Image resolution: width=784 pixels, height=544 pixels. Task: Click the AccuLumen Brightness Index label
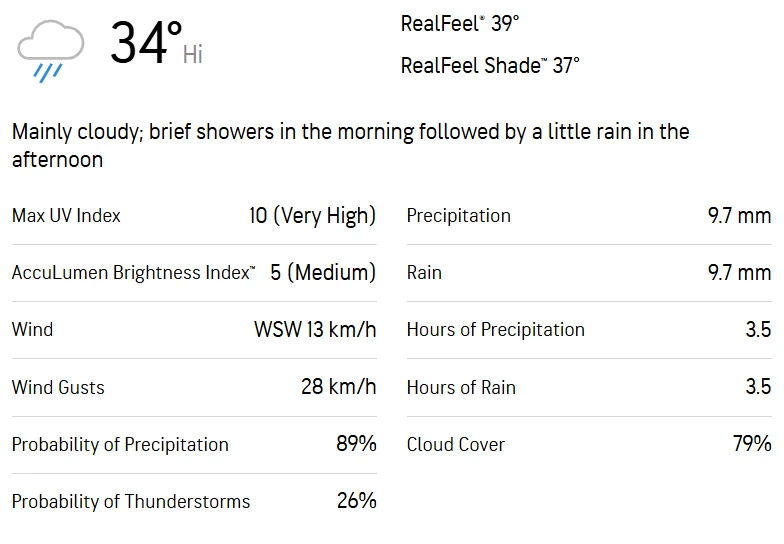[133, 273]
